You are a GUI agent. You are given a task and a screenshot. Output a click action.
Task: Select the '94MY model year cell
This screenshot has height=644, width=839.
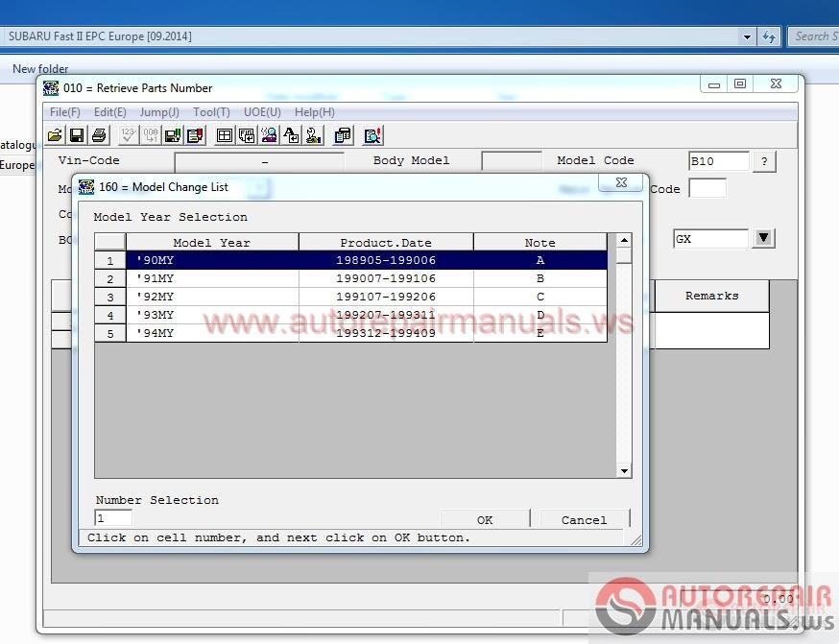212,333
